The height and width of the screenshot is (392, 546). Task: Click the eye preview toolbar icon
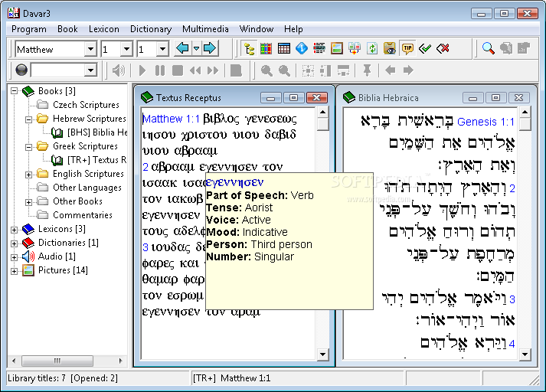click(389, 49)
